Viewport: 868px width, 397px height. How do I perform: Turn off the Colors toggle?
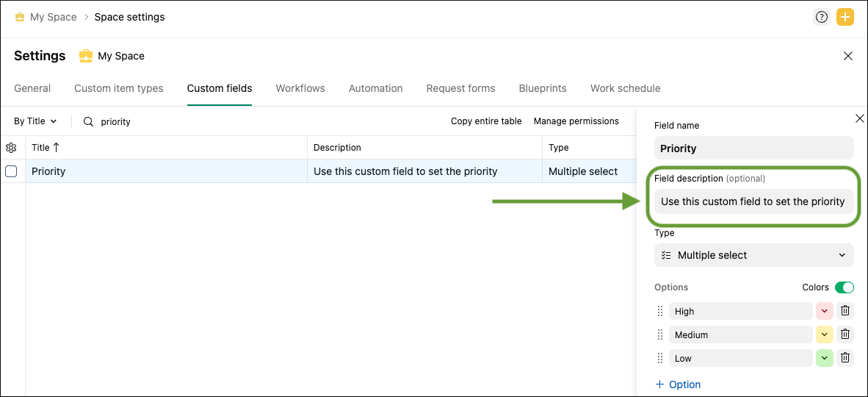(x=844, y=287)
